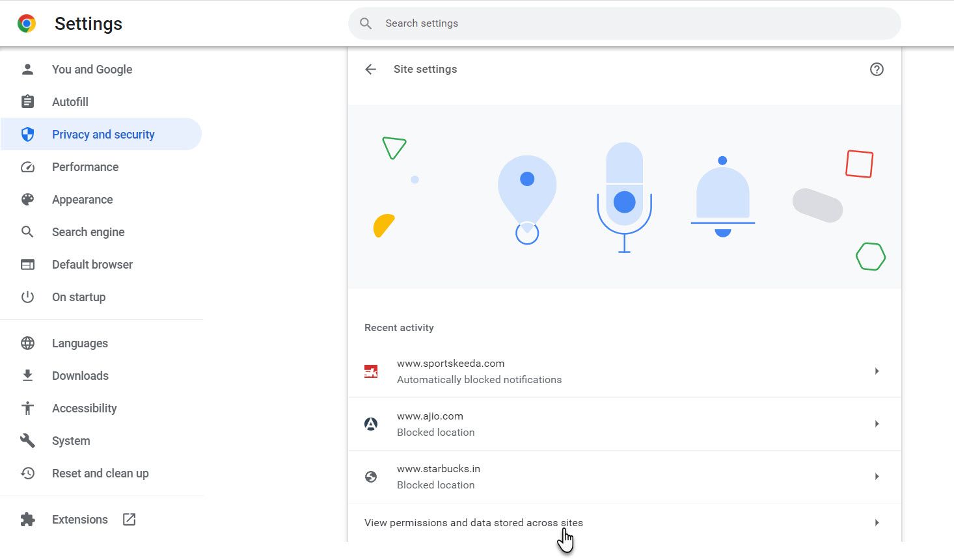This screenshot has height=560, width=954.
Task: Select the Languages globe icon
Action: tap(27, 343)
